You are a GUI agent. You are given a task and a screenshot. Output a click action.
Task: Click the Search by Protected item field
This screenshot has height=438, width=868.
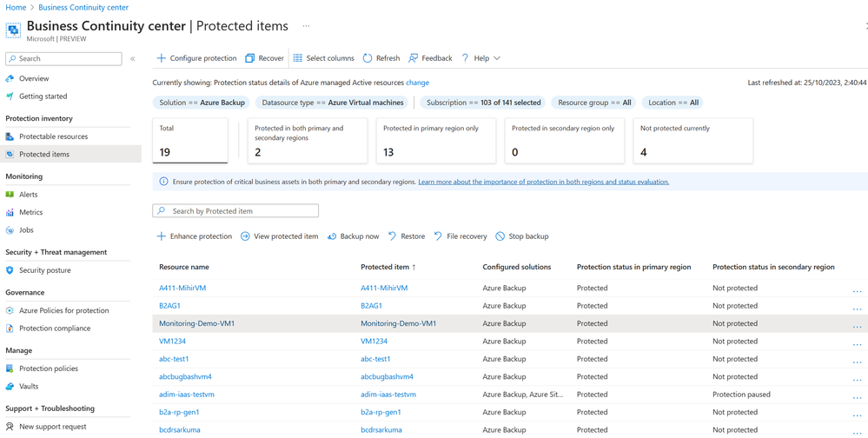pos(235,211)
